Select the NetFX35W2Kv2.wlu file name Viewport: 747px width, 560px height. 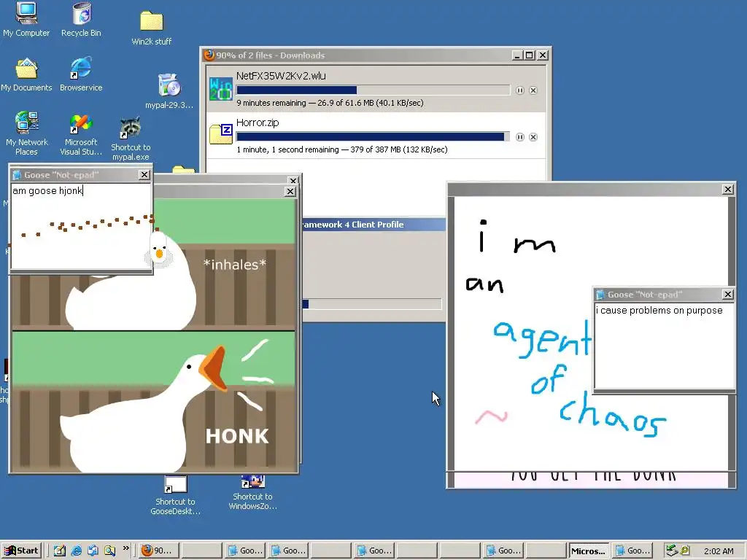coord(281,76)
